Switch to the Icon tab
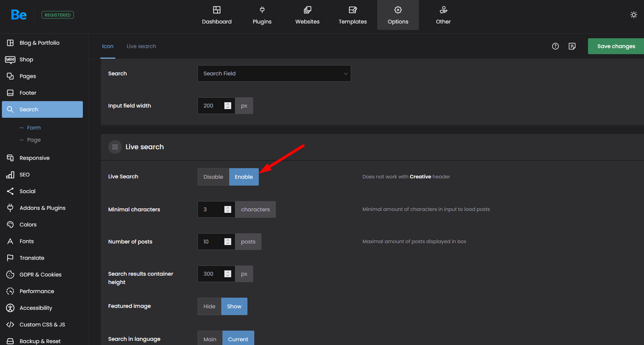 click(x=108, y=46)
